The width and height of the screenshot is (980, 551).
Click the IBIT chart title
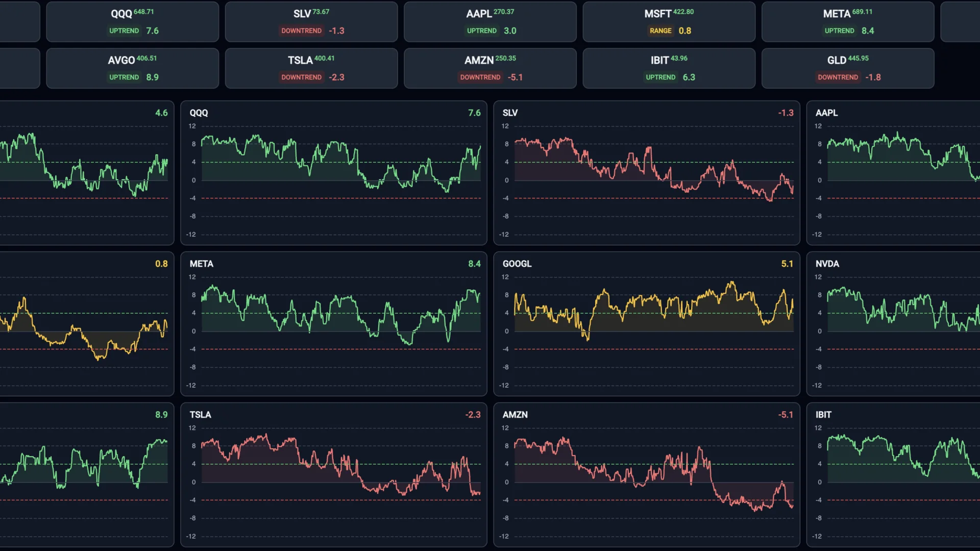coord(824,415)
